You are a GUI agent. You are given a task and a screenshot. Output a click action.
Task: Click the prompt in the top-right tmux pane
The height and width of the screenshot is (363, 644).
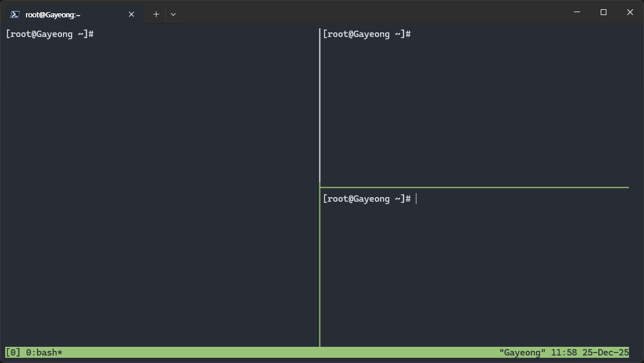coord(366,34)
